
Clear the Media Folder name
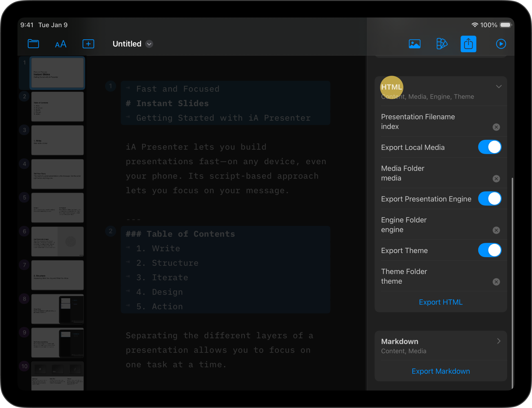pyautogui.click(x=496, y=179)
